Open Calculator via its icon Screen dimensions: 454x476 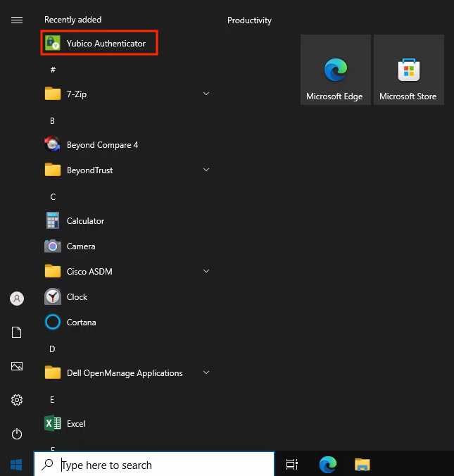(53, 220)
